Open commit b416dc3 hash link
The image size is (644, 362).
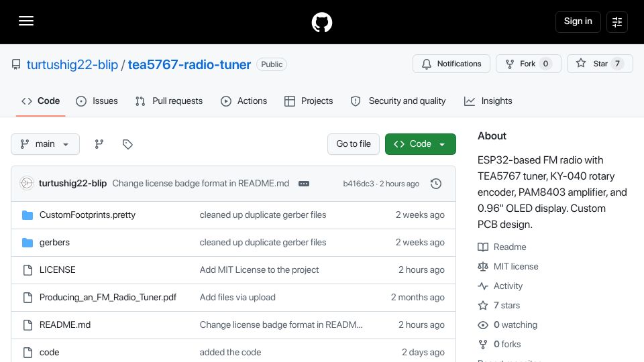point(358,184)
